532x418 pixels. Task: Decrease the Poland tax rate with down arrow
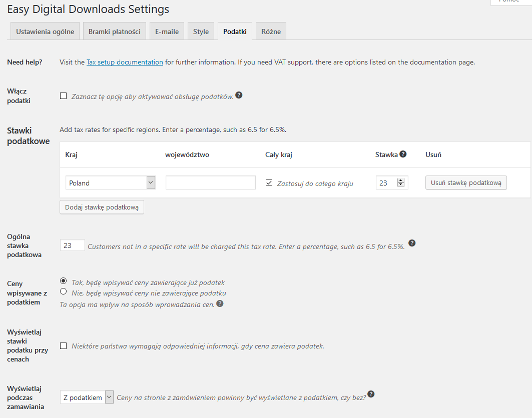click(400, 185)
